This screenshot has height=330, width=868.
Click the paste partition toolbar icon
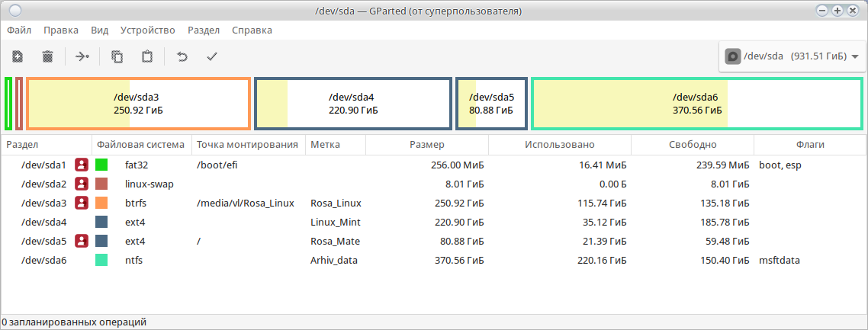(x=147, y=56)
